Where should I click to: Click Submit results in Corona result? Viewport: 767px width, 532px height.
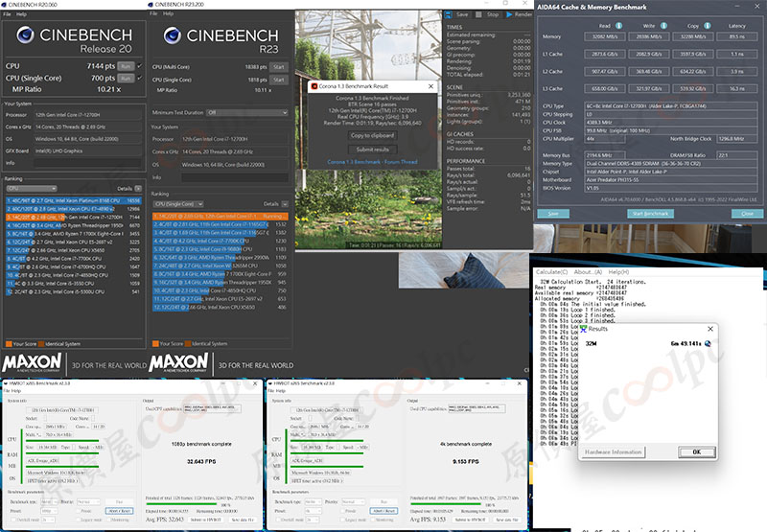pyautogui.click(x=372, y=150)
